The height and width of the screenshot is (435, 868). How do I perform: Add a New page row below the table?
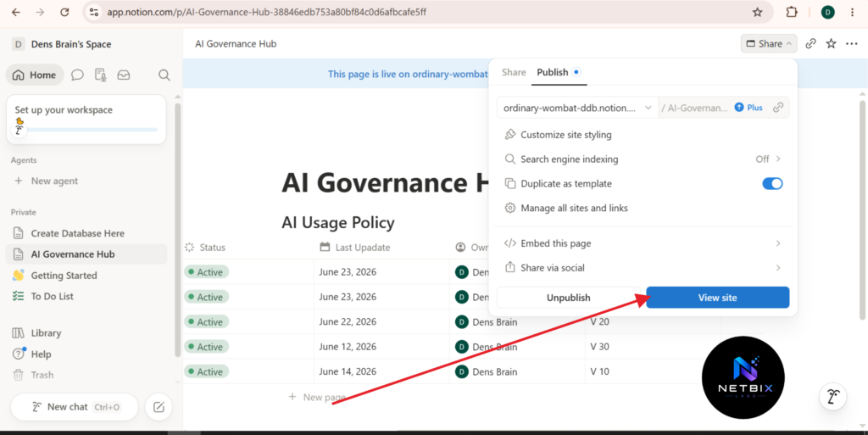pyautogui.click(x=317, y=397)
